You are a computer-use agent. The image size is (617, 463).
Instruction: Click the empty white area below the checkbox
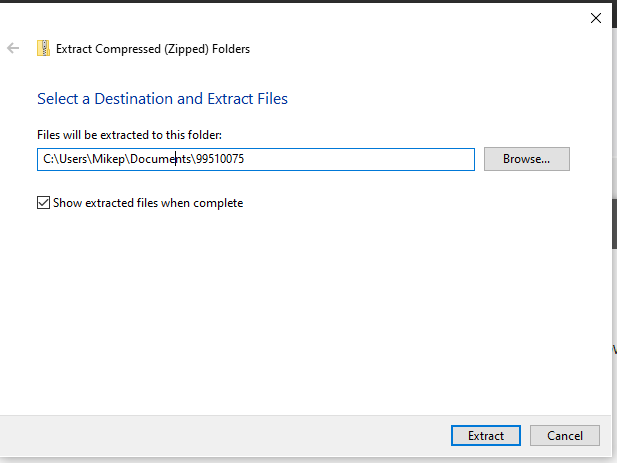point(300,310)
